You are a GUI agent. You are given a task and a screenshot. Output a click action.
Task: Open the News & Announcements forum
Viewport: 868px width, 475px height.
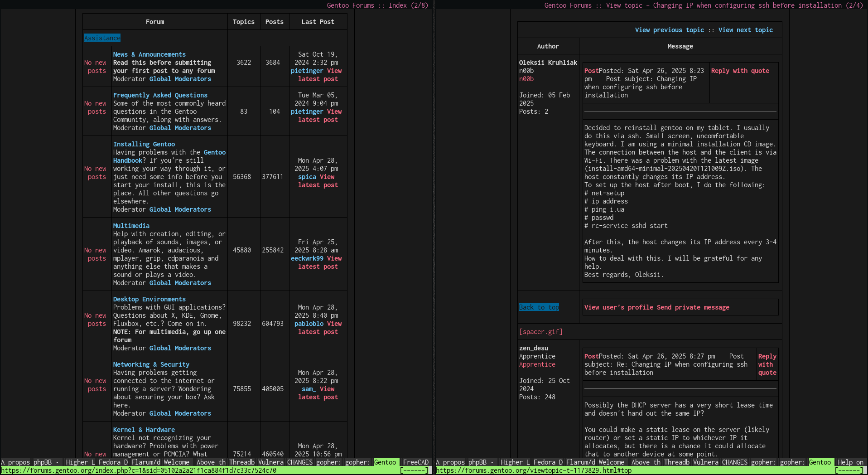click(149, 54)
